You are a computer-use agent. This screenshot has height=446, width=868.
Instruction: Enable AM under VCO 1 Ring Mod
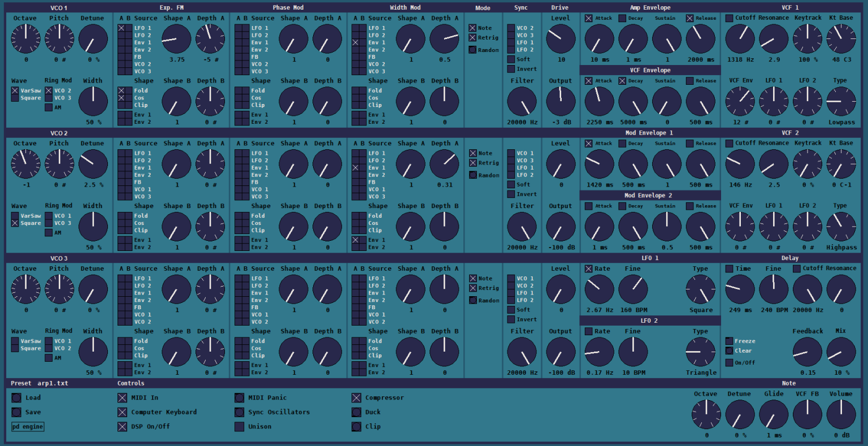(49, 107)
